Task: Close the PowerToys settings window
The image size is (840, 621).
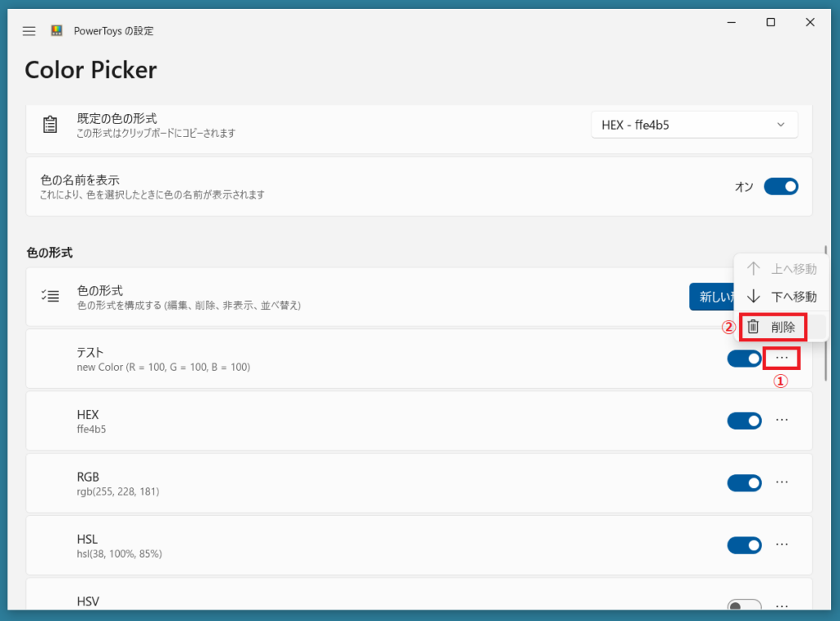Action: (x=810, y=22)
